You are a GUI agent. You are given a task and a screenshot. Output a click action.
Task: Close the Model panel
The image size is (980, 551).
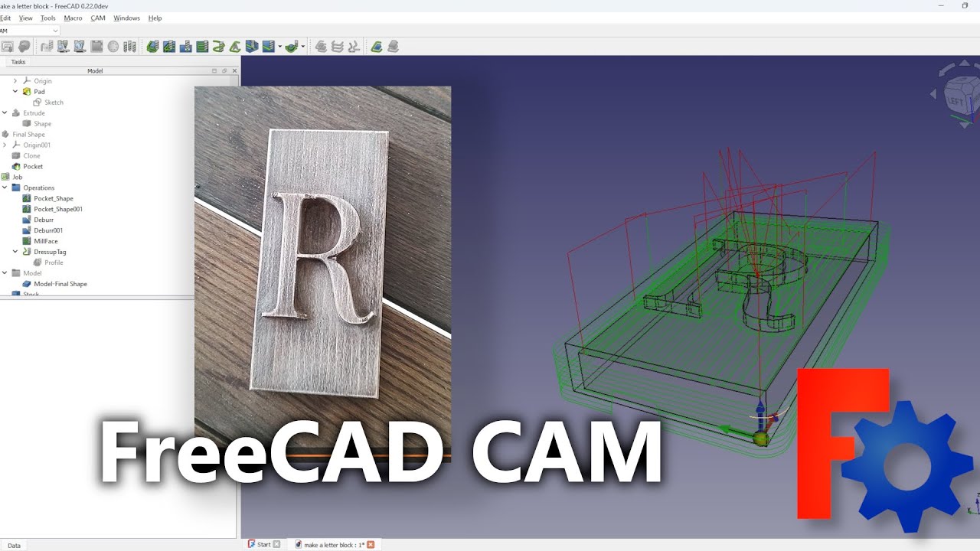coord(234,70)
